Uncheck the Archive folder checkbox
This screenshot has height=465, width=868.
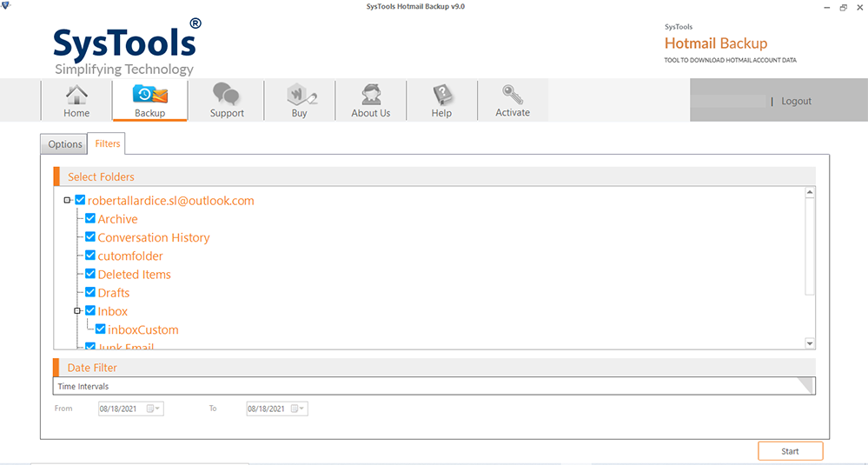click(90, 219)
